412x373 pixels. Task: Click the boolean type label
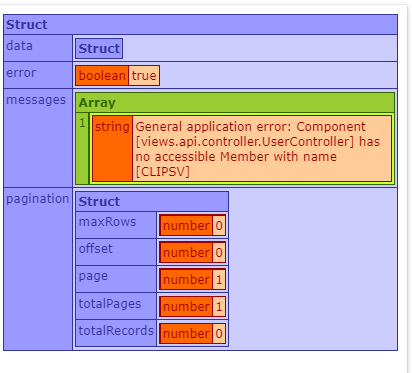(x=102, y=76)
